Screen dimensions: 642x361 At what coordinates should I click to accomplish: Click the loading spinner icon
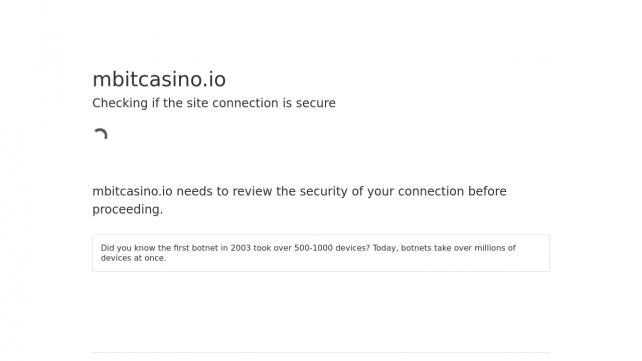tap(100, 134)
